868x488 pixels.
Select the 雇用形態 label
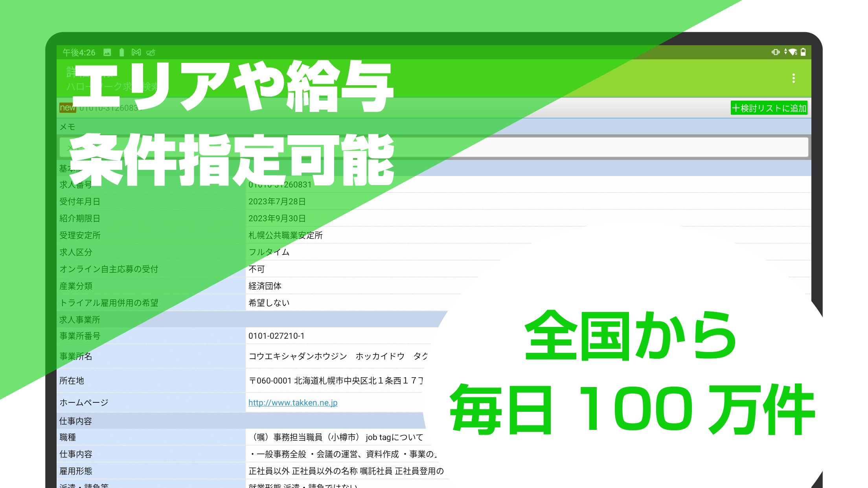coord(76,471)
